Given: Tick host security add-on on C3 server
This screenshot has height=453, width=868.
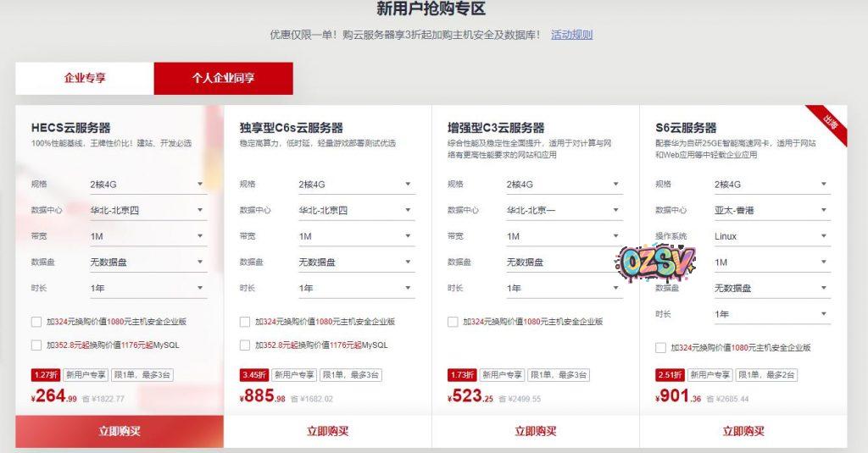Looking at the screenshot, I should tap(453, 322).
